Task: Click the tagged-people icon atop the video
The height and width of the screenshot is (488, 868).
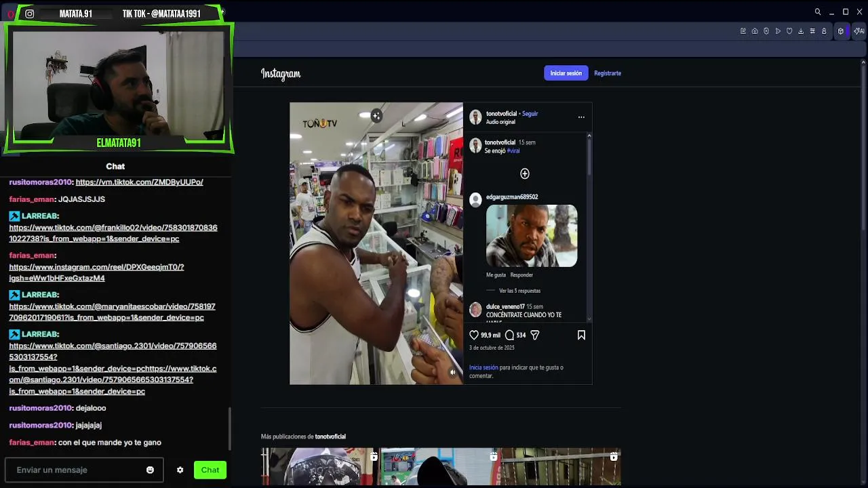Action: pos(376,116)
